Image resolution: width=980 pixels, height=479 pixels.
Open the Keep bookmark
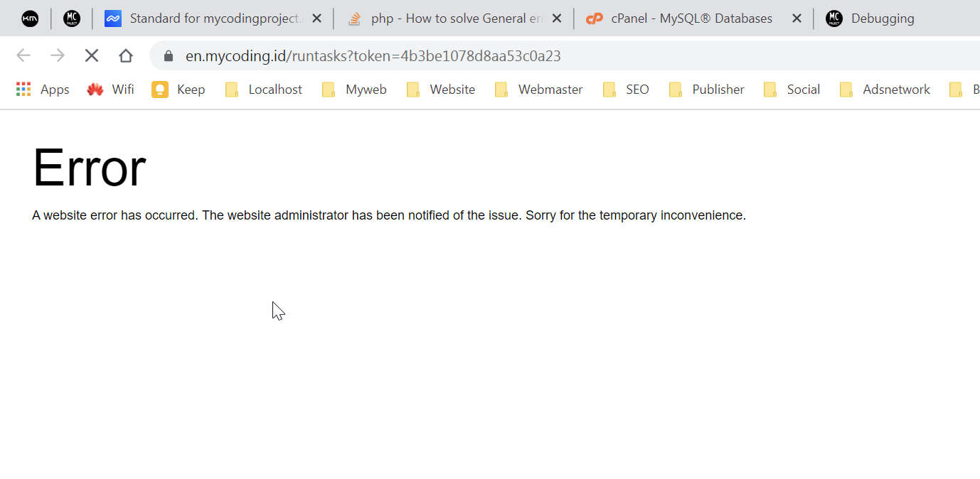[x=179, y=90]
